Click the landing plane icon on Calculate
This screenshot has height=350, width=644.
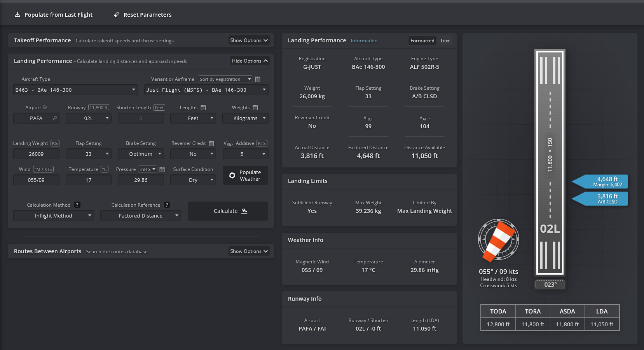click(x=244, y=211)
